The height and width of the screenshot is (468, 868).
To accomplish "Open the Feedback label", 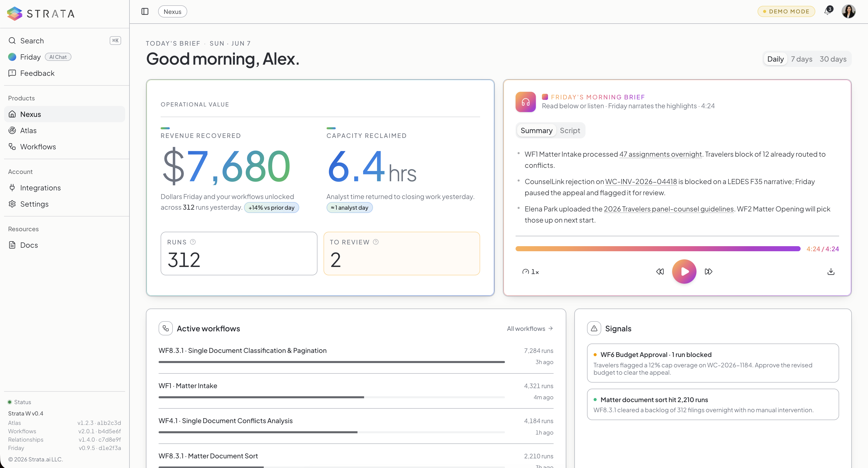I will point(37,73).
